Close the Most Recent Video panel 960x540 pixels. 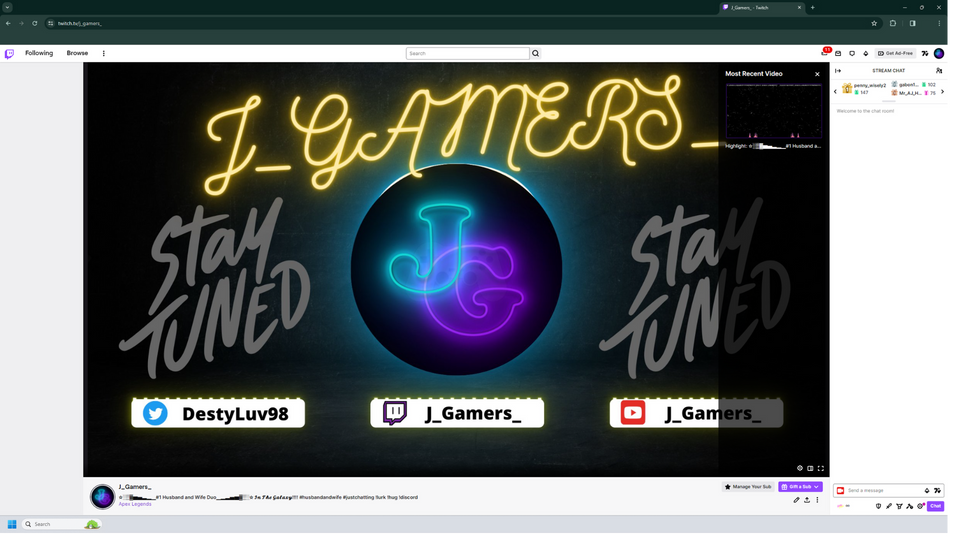tap(817, 74)
